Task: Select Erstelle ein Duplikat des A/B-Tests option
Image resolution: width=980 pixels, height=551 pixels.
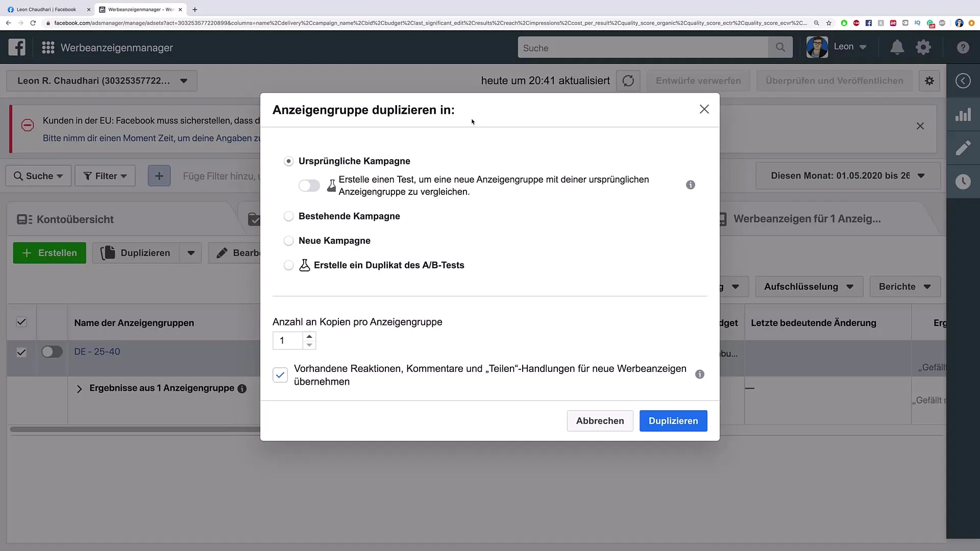Action: (x=288, y=265)
